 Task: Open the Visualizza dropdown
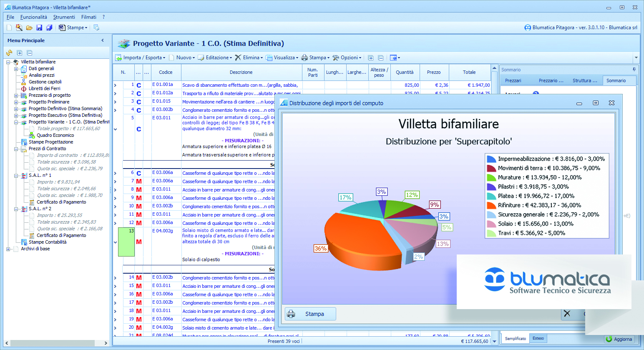point(282,58)
